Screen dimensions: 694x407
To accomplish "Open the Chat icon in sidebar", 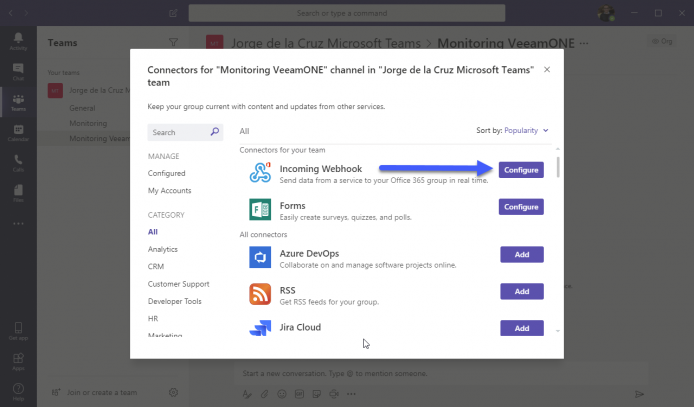I will (x=18, y=72).
